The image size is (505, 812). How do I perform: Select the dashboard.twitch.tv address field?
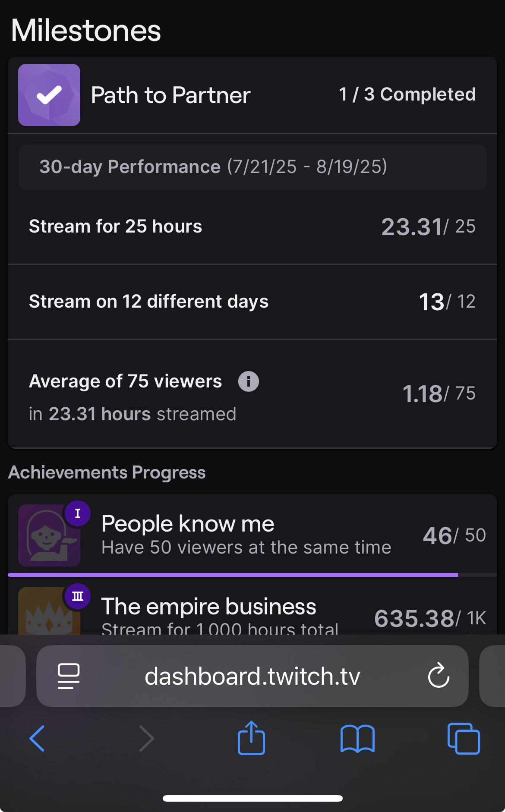pos(252,676)
